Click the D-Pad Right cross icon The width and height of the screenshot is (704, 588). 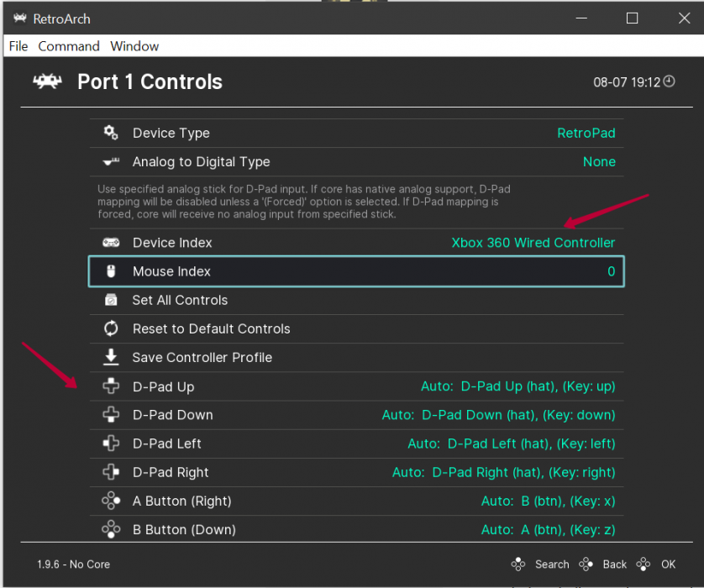point(111,472)
